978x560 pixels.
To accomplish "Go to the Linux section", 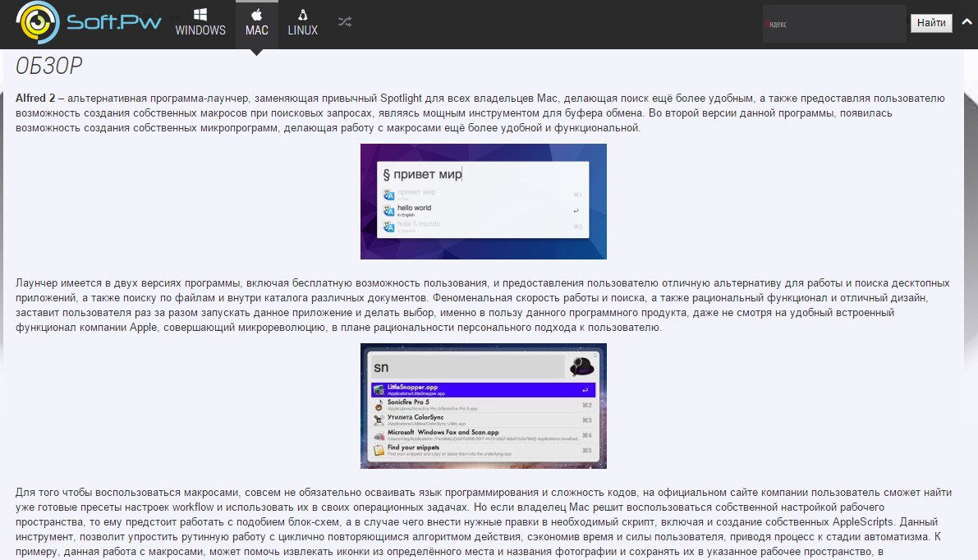I will click(302, 23).
